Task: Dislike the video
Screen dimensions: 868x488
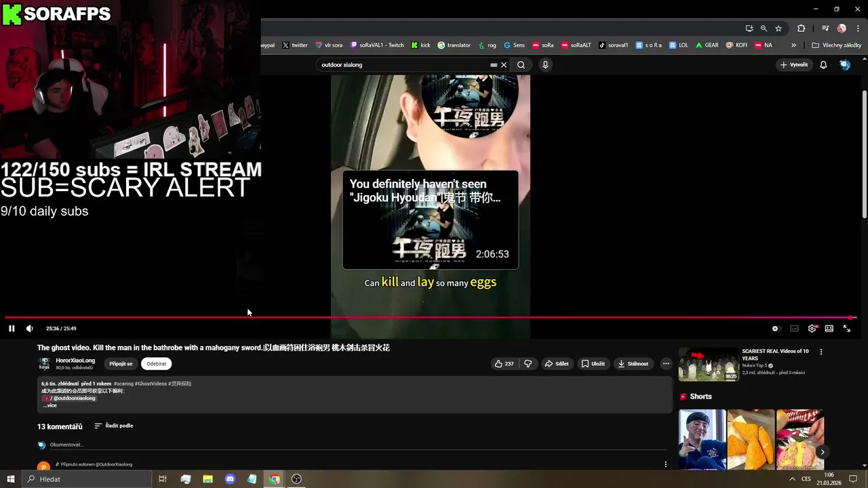Action: (528, 364)
